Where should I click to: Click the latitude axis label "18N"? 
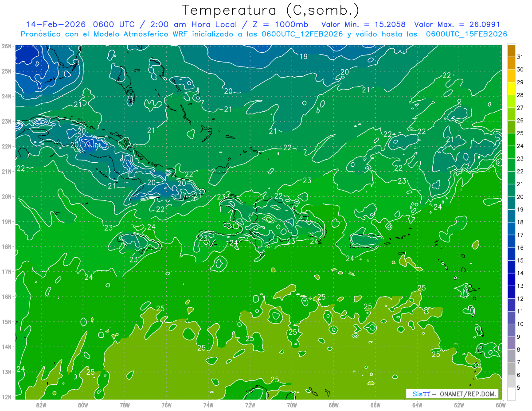point(6,247)
